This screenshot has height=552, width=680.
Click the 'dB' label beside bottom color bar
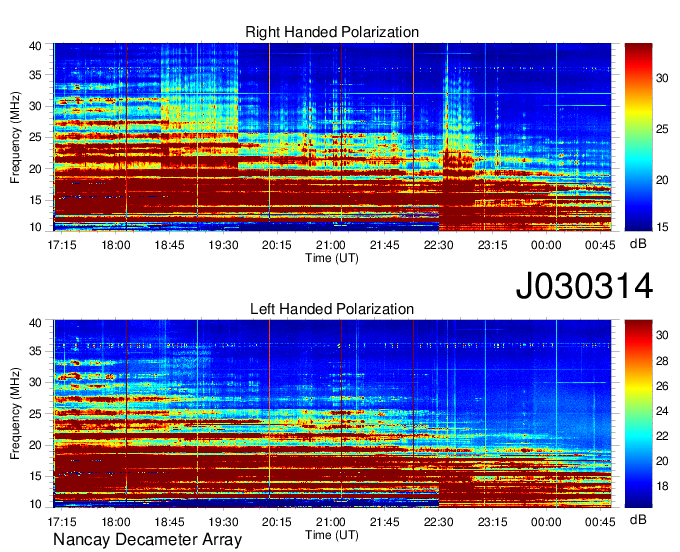point(638,519)
